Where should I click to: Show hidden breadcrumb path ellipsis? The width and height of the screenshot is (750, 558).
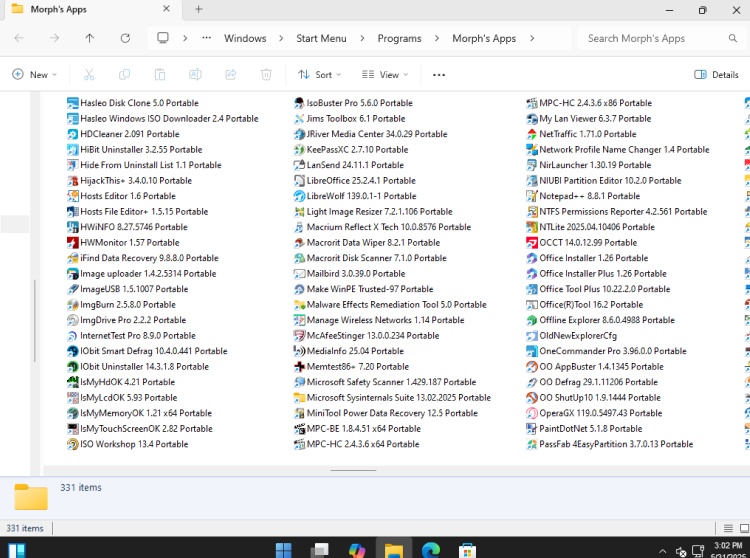207,38
